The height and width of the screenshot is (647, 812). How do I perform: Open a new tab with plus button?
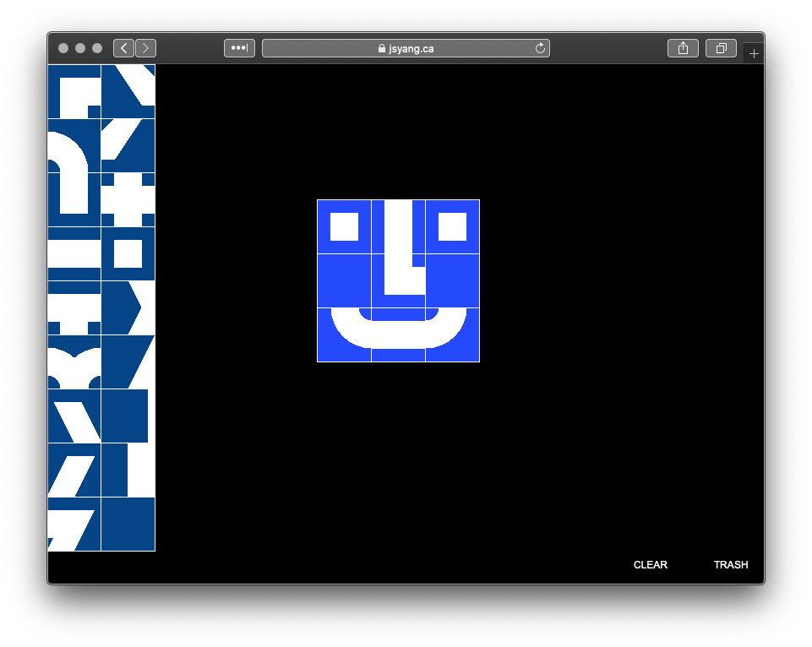754,54
